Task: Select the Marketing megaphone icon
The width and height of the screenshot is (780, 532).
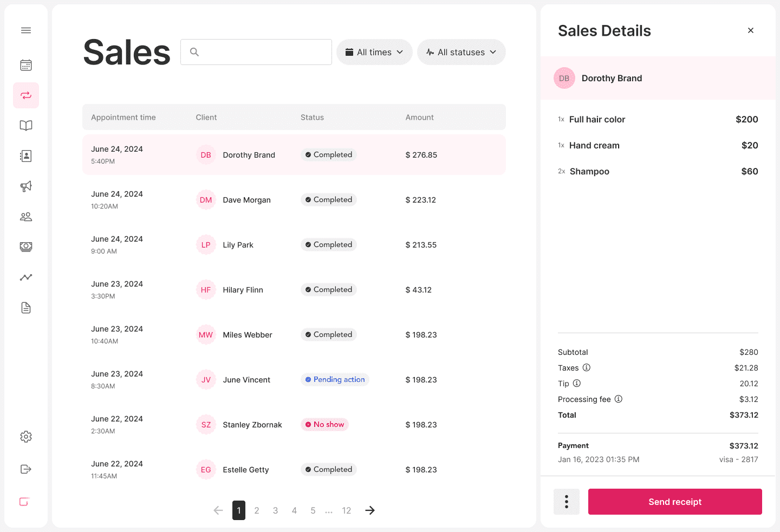Action: pos(25,186)
